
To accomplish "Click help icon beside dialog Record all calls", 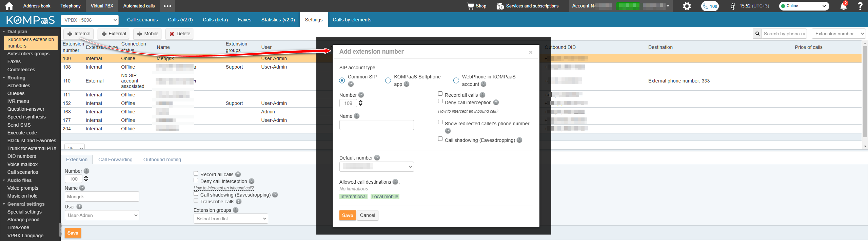I will (x=482, y=95).
